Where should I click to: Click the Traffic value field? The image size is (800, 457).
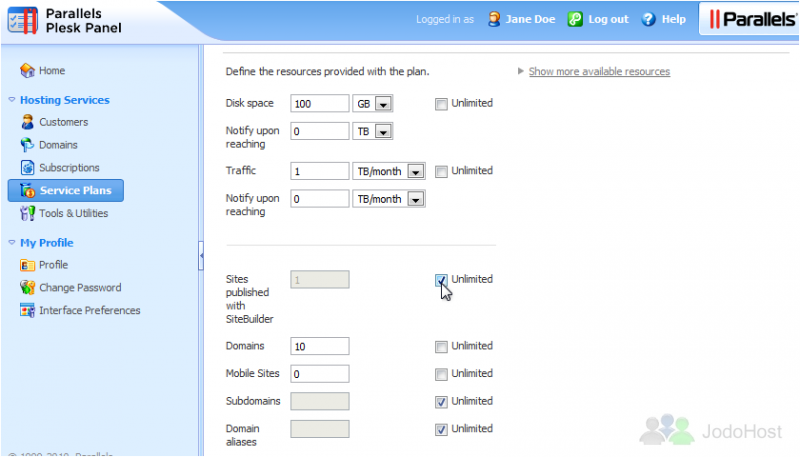(320, 171)
